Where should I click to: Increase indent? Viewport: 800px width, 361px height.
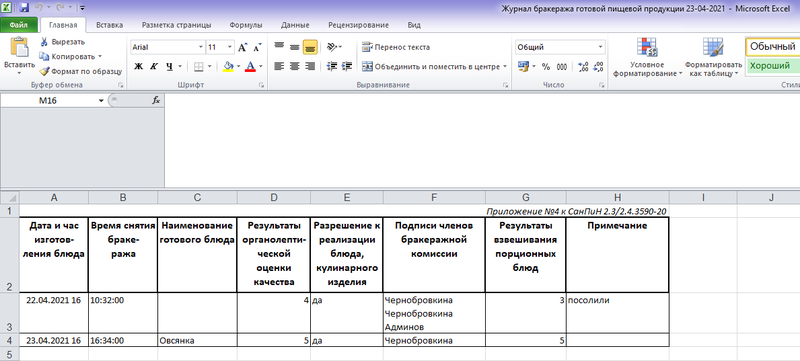tap(347, 66)
